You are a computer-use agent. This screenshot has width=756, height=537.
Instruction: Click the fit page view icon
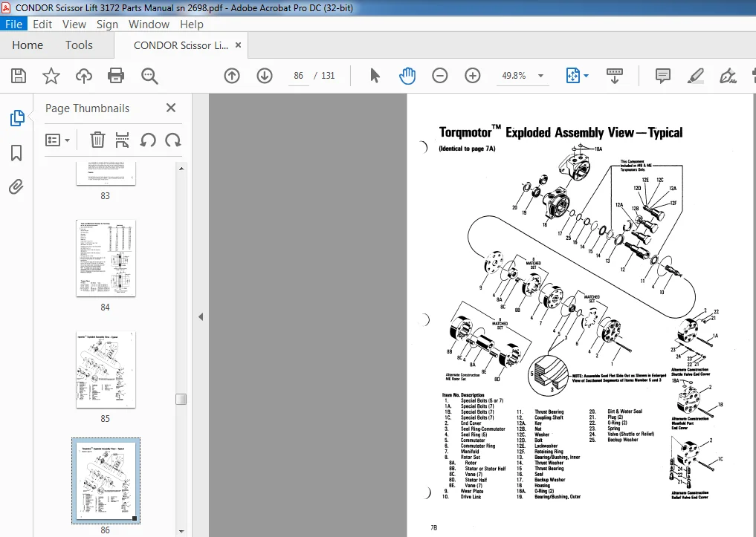click(x=573, y=76)
